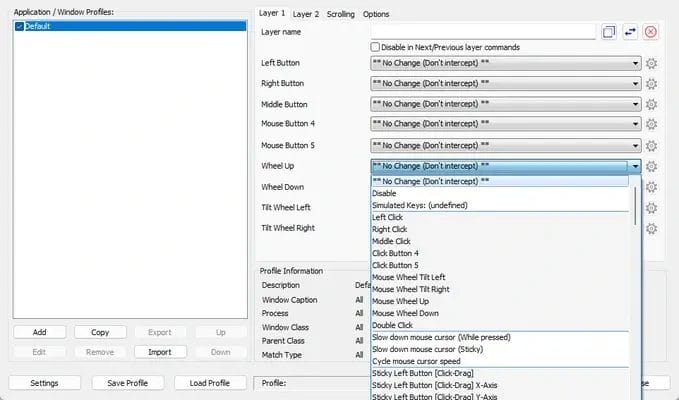
Task: Expand the Middle Button action dropdown
Action: tap(635, 104)
